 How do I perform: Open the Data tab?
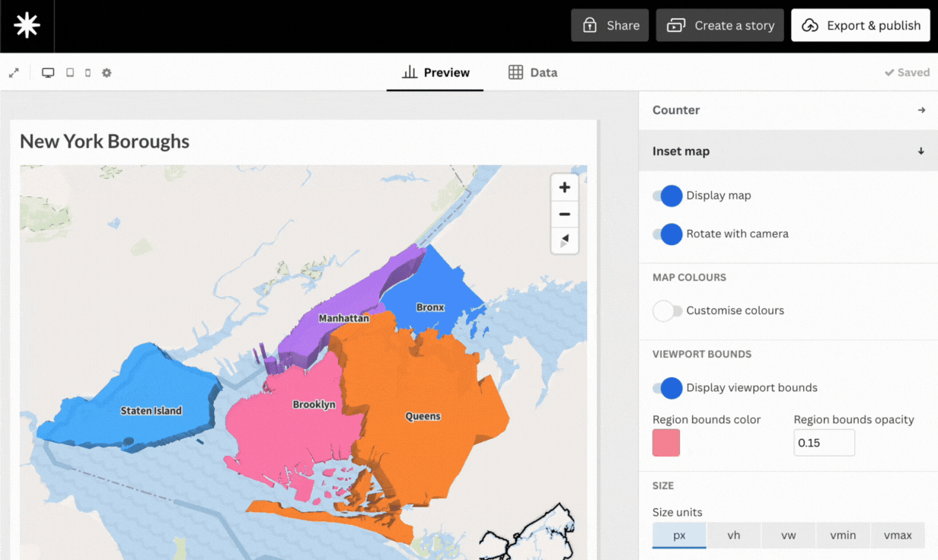533,72
